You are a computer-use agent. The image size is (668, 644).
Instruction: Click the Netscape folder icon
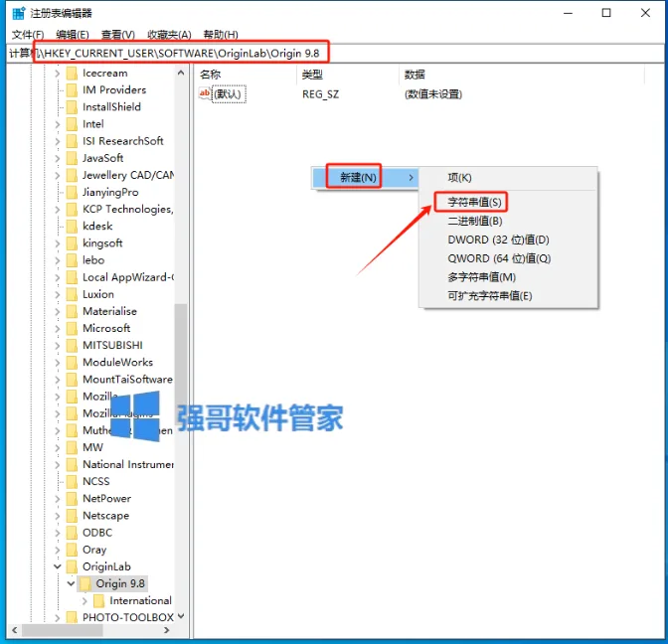tap(72, 516)
